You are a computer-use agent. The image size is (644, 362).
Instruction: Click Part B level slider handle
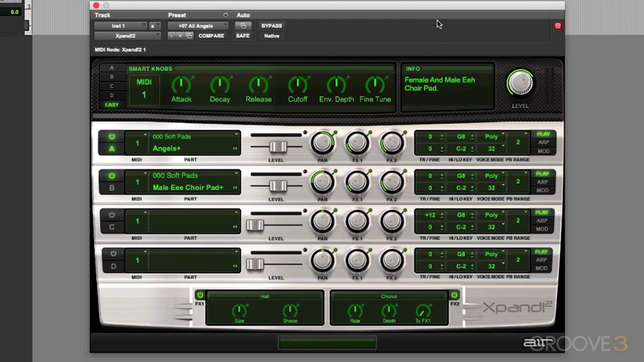tap(278, 186)
